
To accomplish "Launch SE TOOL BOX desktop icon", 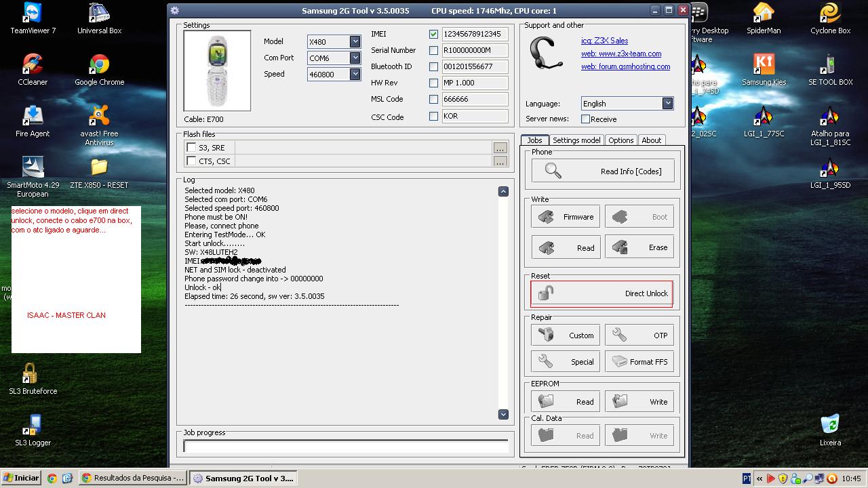I will (x=830, y=70).
